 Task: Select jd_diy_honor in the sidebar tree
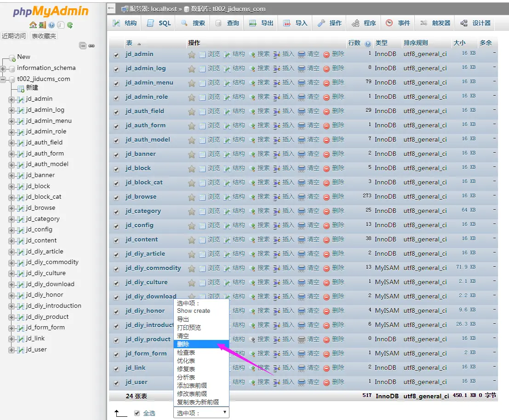(45, 295)
